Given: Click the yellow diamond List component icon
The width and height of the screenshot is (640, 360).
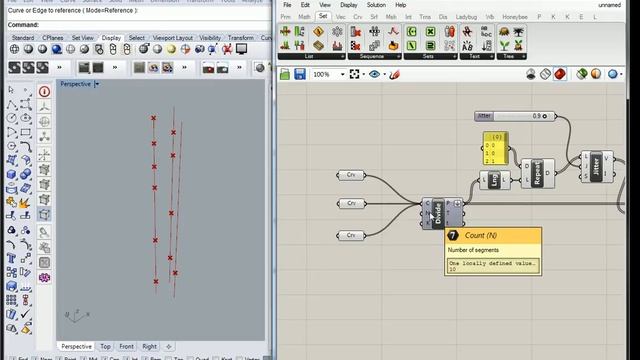Looking at the screenshot, I should (x=318, y=31).
